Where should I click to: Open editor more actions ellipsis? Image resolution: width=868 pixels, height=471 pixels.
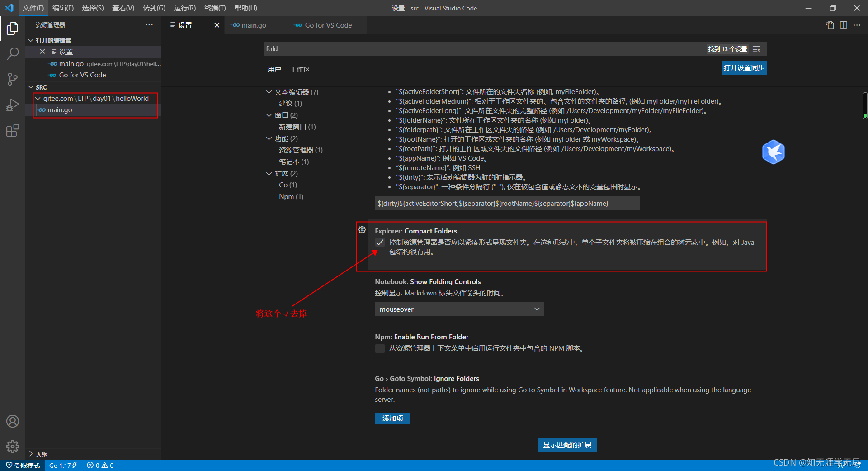pyautogui.click(x=857, y=25)
